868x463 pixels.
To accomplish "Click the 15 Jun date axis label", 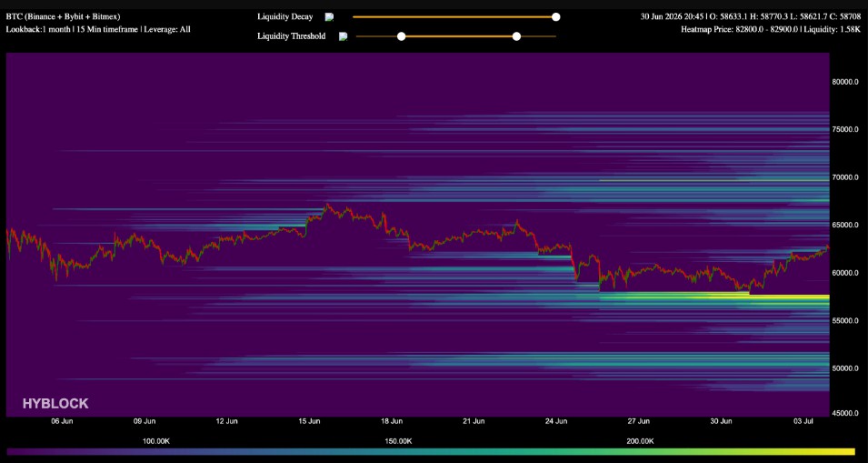I will pyautogui.click(x=309, y=421).
